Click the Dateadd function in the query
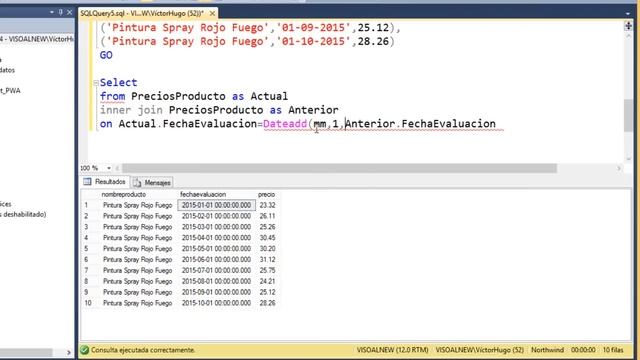Viewport: 640px width, 360px height. point(285,124)
